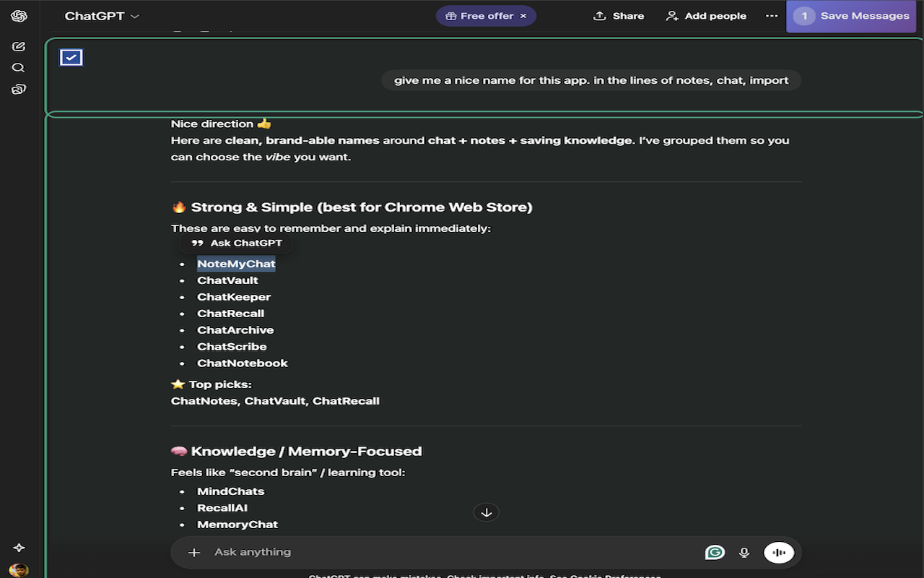Open your profile avatar thumbnail
The height and width of the screenshot is (578, 924).
pos(18,569)
